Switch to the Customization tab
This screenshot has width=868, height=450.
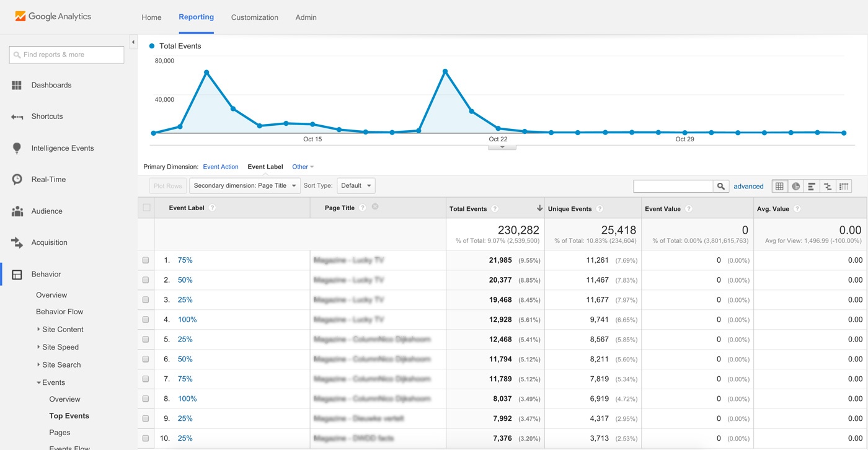(x=254, y=17)
